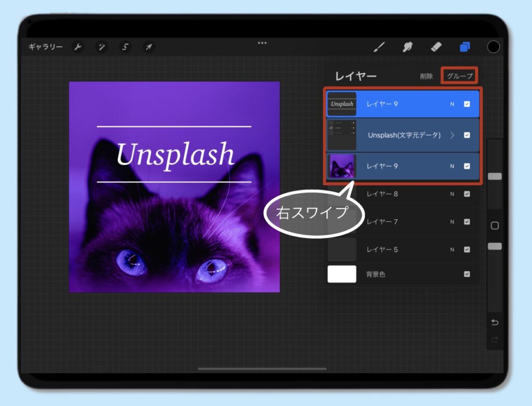Tap the square modify button in sidebar

495,225
